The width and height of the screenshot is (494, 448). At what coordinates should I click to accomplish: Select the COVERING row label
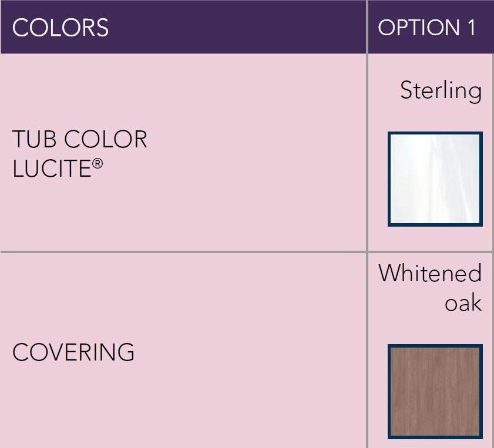click(73, 352)
